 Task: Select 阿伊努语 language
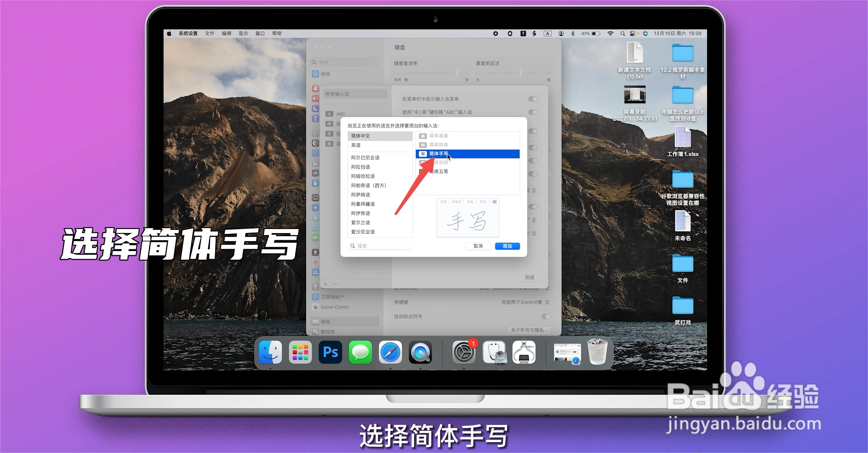click(380, 213)
